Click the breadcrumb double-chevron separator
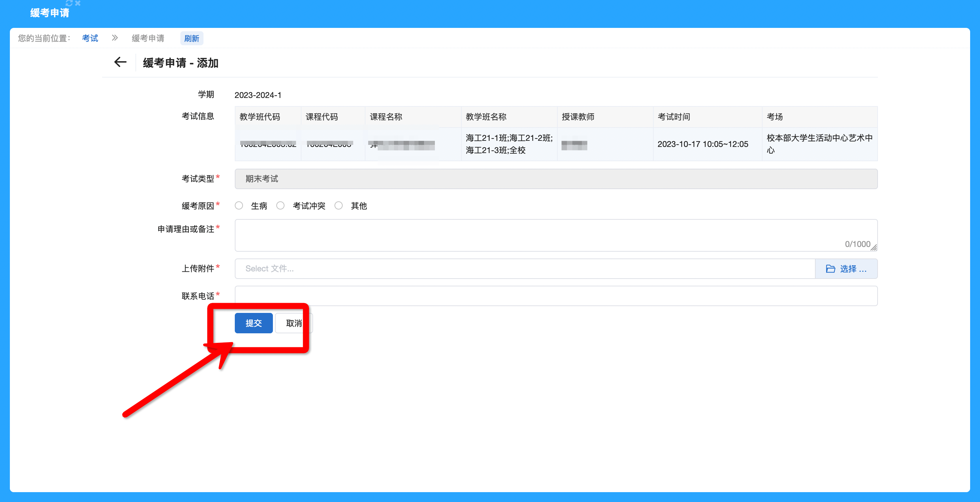Screen dimensions: 980x502 115,38
